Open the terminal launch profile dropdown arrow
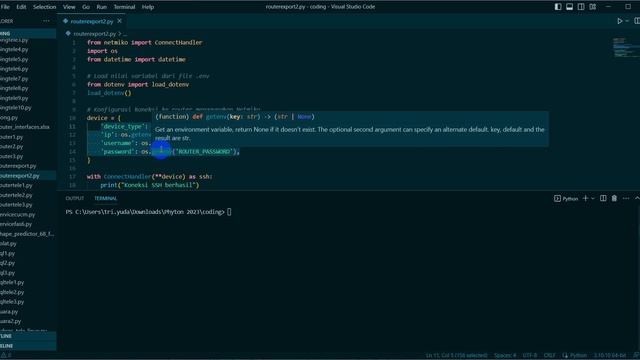640x360 pixels. point(593,198)
